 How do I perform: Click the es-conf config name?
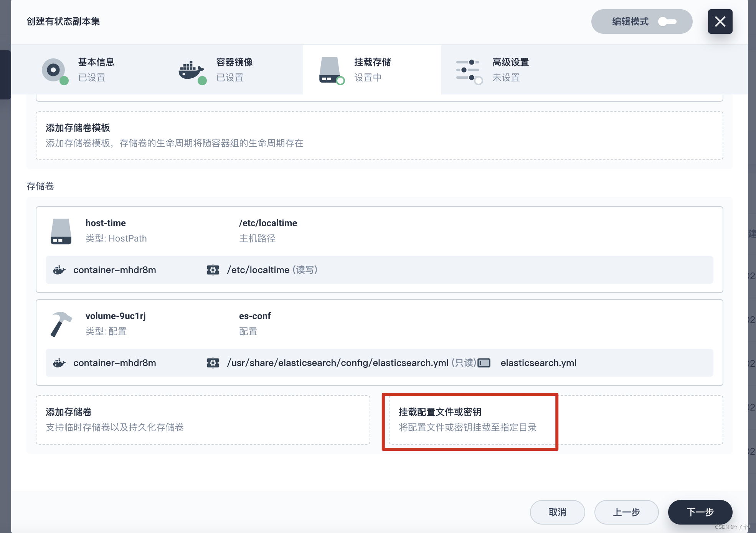[x=255, y=316]
